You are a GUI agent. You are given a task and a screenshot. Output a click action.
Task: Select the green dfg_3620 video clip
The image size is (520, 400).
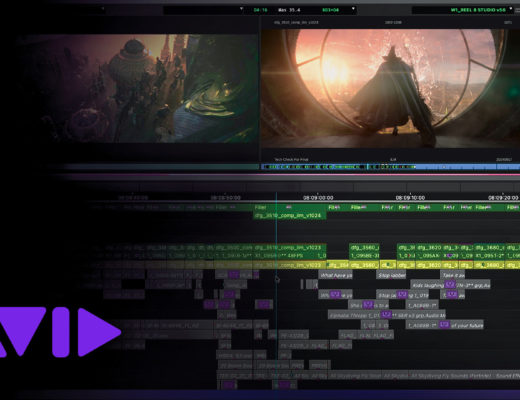point(429,248)
